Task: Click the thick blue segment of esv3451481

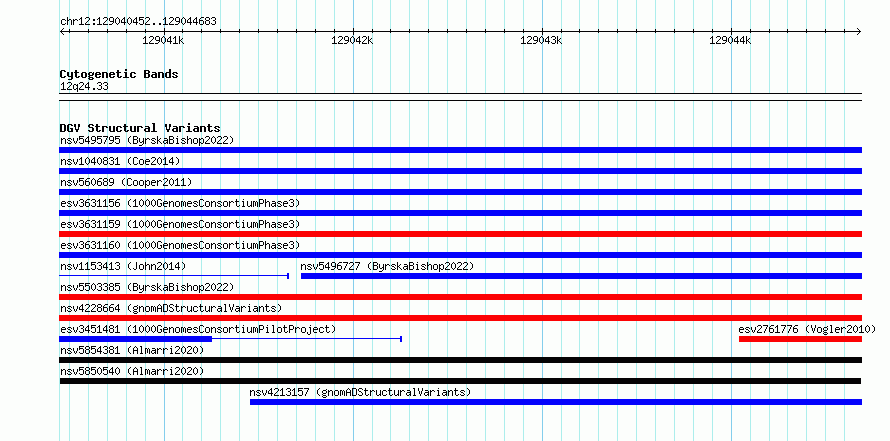Action: (136, 339)
